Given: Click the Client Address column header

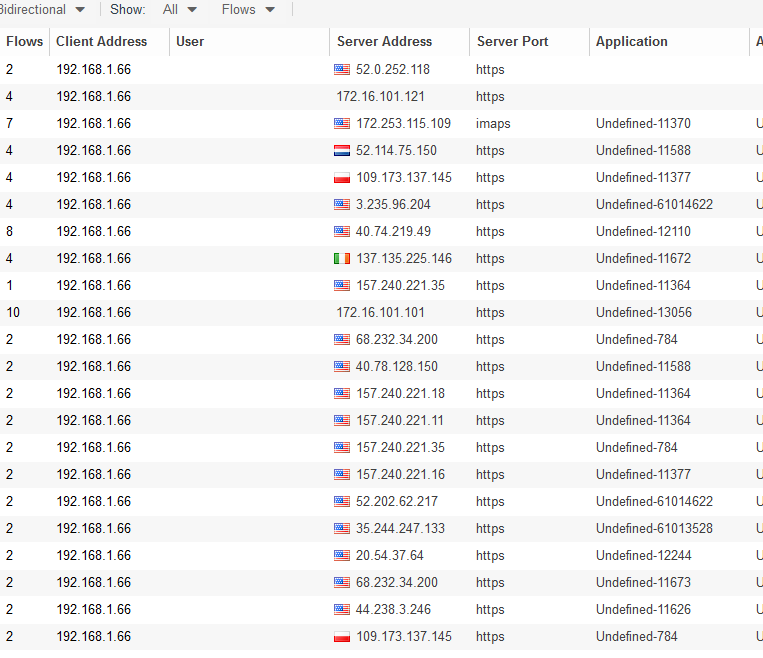Looking at the screenshot, I should [x=101, y=42].
